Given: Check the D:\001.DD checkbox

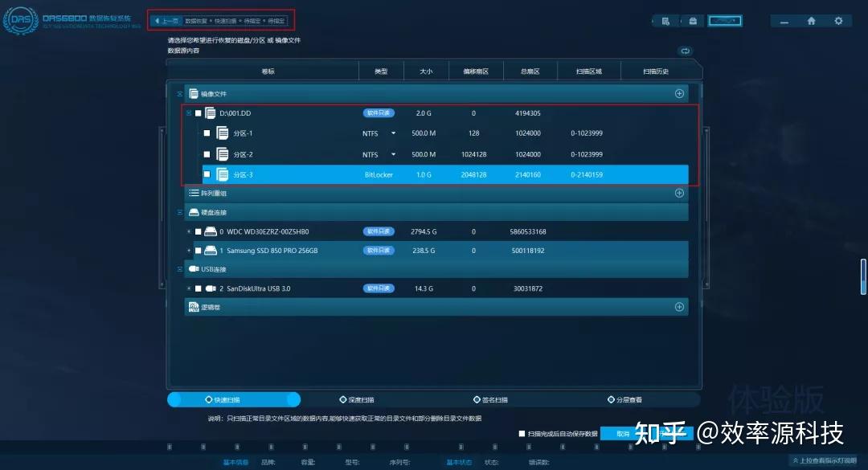Looking at the screenshot, I should 199,113.
